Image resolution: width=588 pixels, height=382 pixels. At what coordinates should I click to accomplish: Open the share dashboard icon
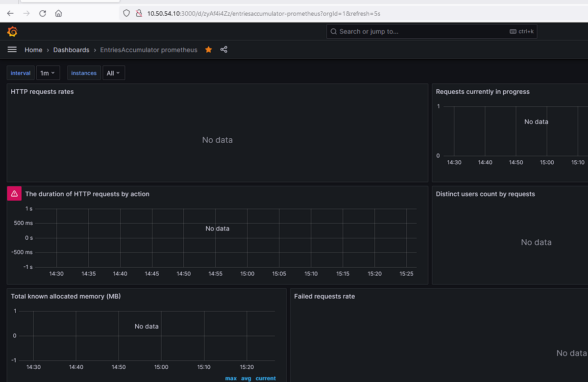(x=224, y=50)
